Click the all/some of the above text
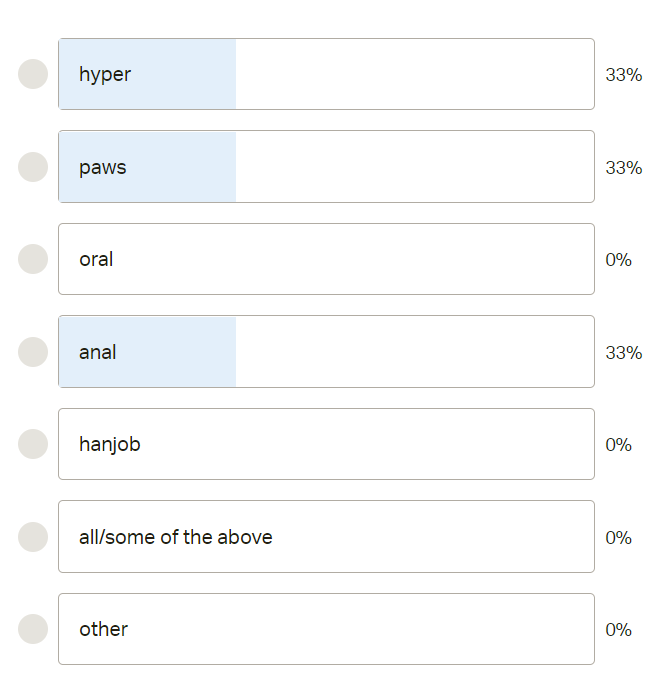The image size is (655, 683). [176, 537]
